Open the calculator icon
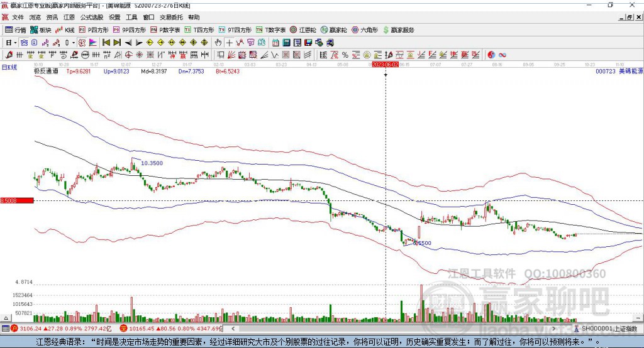644x348 pixels. [286, 43]
